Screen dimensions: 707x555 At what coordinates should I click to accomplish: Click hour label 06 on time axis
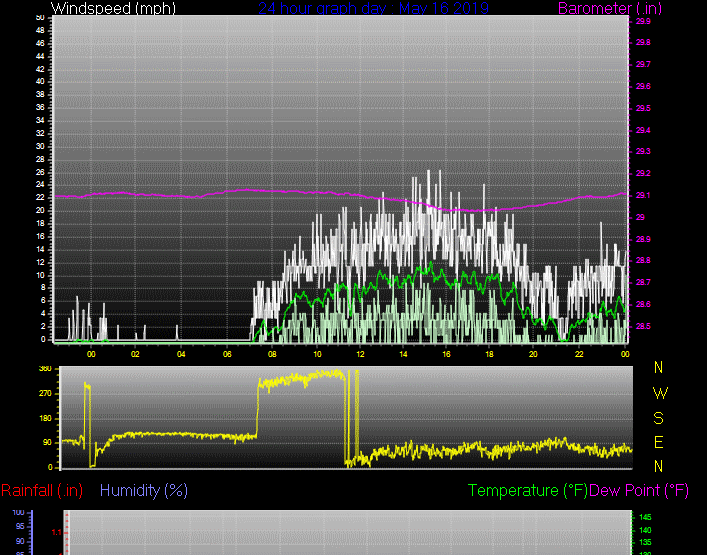(227, 354)
